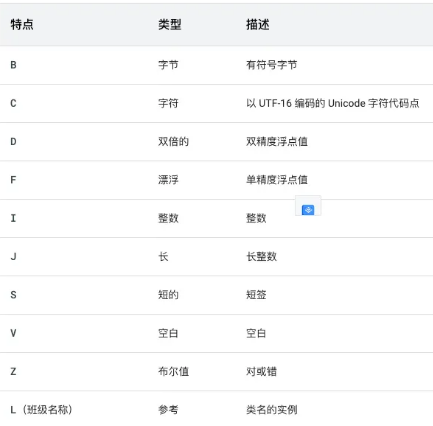Select the L（班级名称）cell
433x426 pixels.
(41, 410)
